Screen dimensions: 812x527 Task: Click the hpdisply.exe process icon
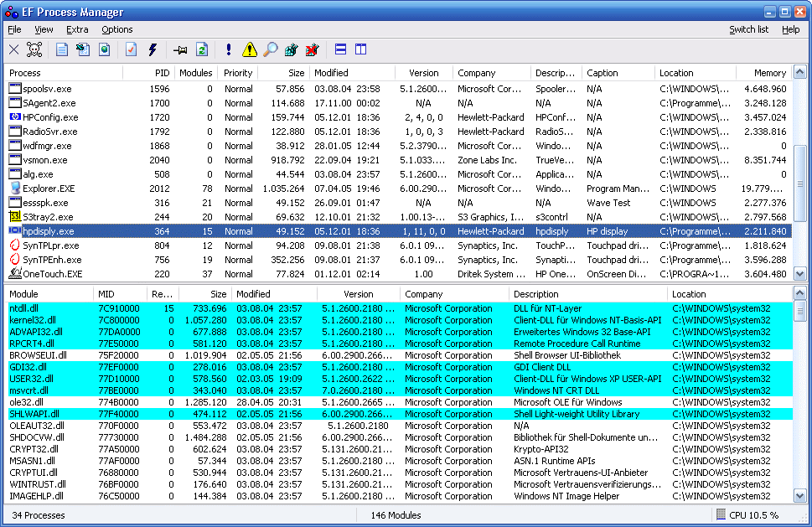pyautogui.click(x=15, y=230)
